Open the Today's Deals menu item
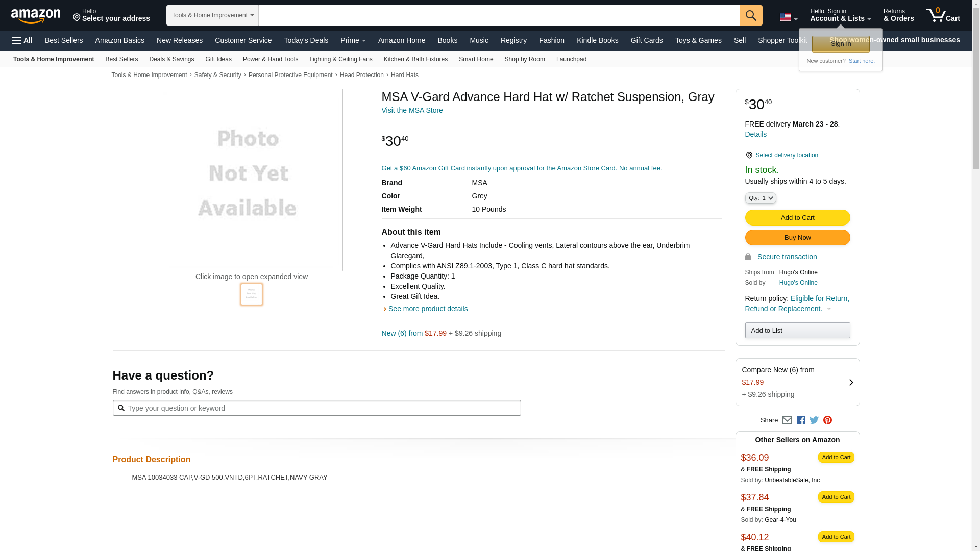 [x=306, y=40]
